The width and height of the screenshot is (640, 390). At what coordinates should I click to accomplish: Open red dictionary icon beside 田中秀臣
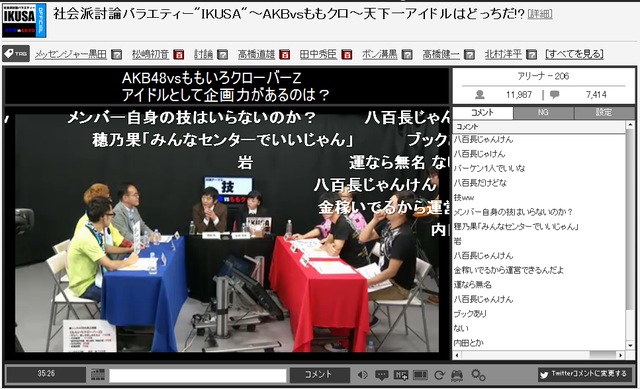(x=347, y=54)
